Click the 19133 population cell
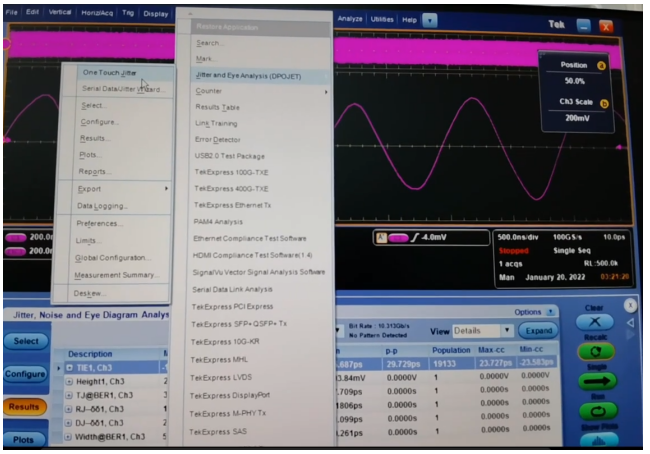This screenshot has height=454, width=650. coord(444,364)
